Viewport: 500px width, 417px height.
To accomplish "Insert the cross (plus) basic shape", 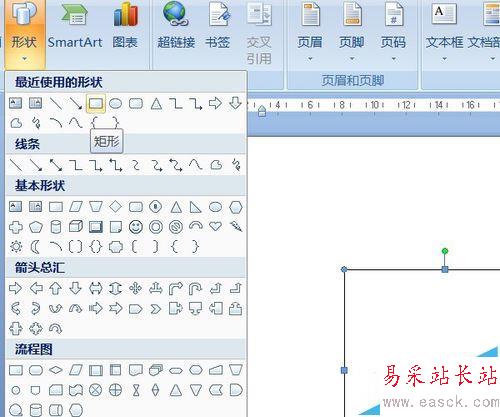I will 16,227.
